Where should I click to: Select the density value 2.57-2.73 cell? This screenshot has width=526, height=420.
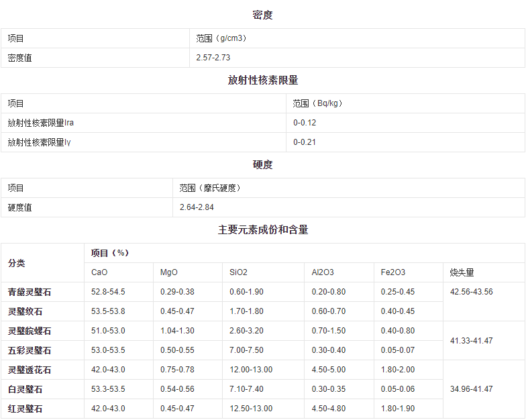[214, 58]
